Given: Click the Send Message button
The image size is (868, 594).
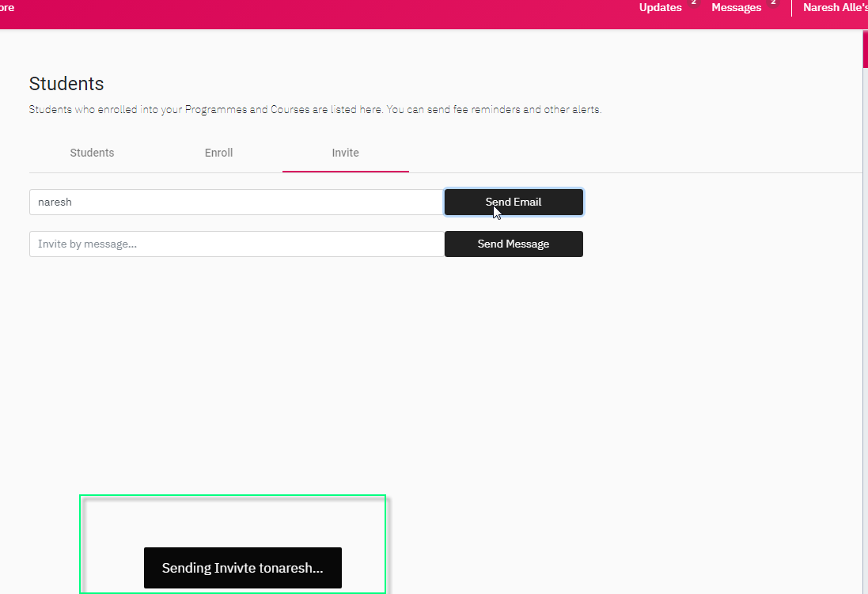Looking at the screenshot, I should click(514, 244).
